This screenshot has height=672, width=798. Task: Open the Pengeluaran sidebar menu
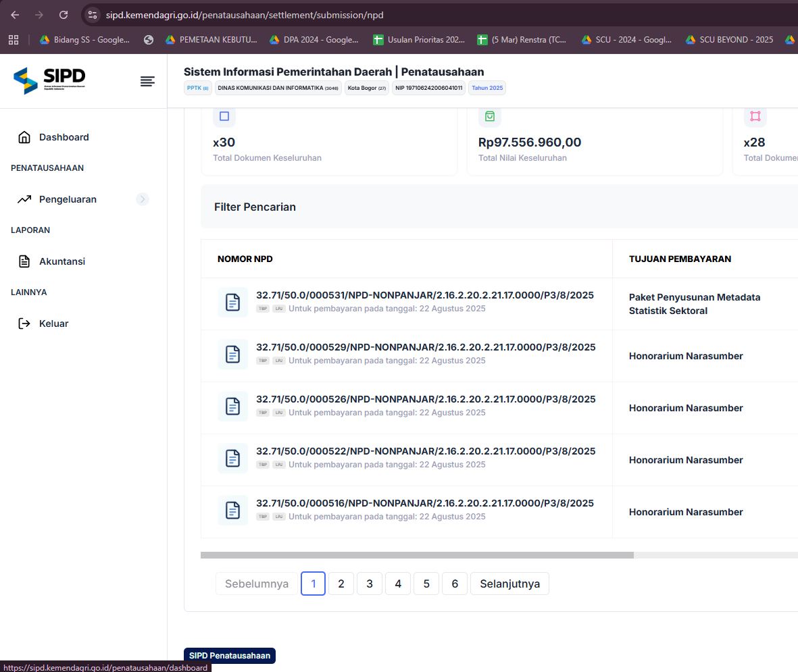pos(68,199)
